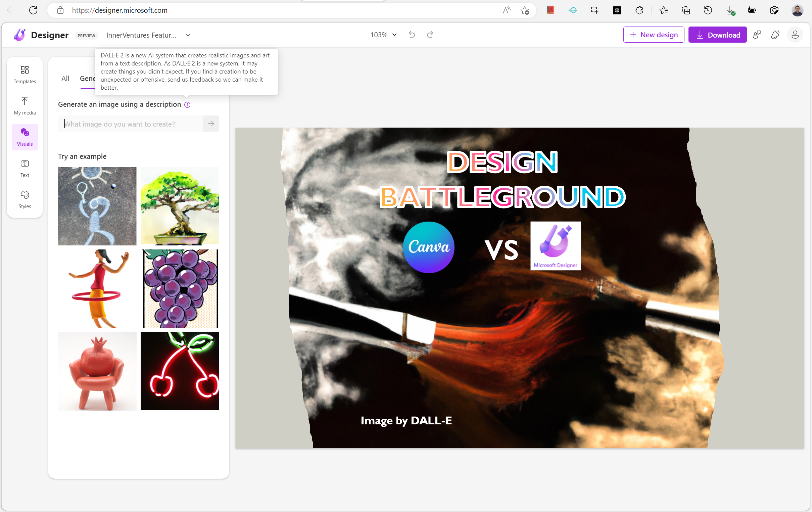The image size is (812, 512).
Task: Click the Download button
Action: coord(717,35)
